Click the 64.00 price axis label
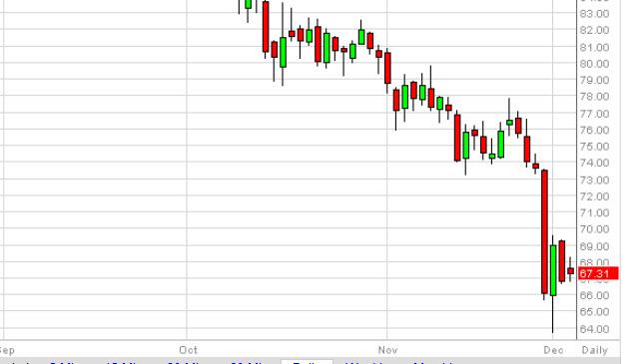Viewport: 643px width, 364px height. [x=594, y=329]
